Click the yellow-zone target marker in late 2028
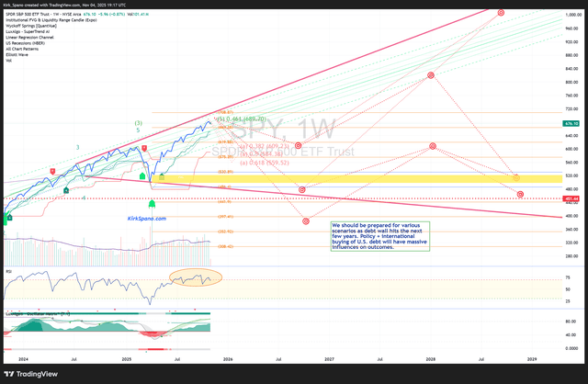The height and width of the screenshot is (384, 588). point(516,177)
